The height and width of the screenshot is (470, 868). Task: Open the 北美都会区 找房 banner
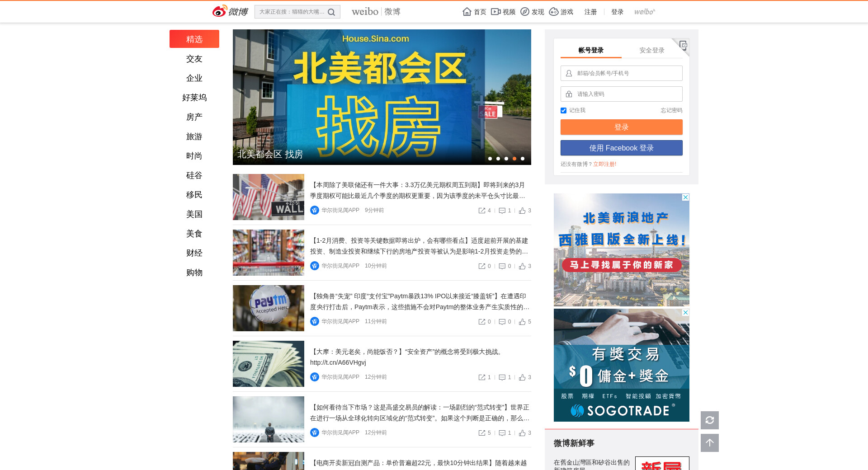tap(382, 97)
